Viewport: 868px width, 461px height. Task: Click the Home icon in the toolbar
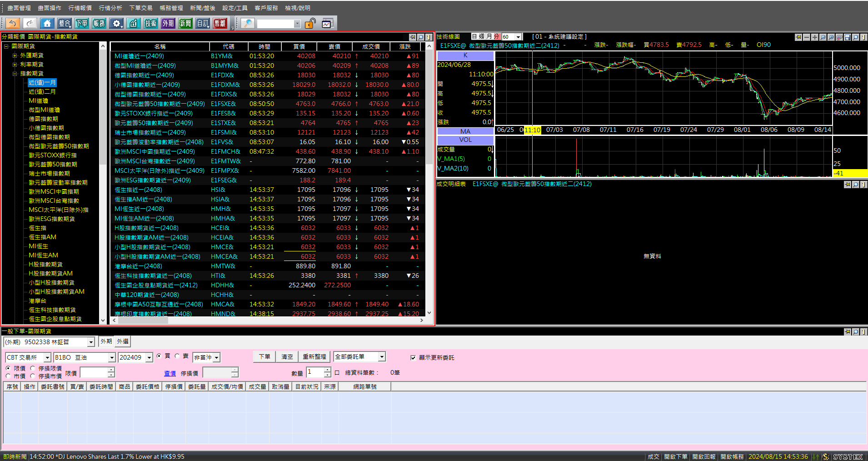coord(47,23)
